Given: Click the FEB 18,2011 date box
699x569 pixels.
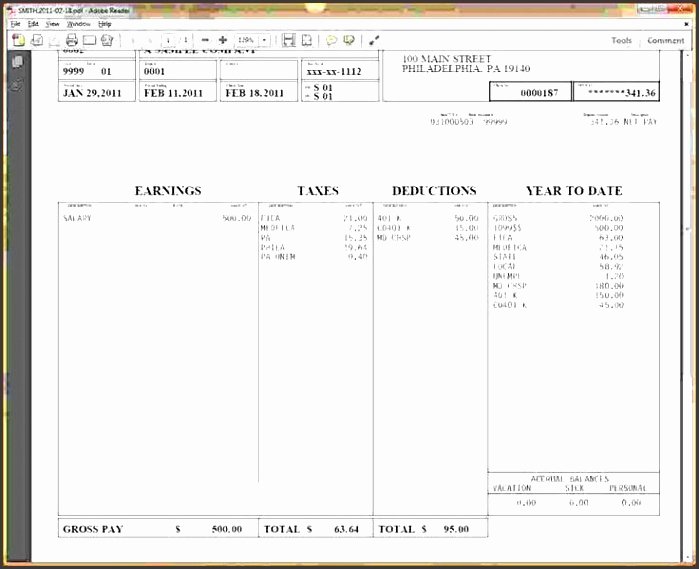Looking at the screenshot, I should pos(259,91).
